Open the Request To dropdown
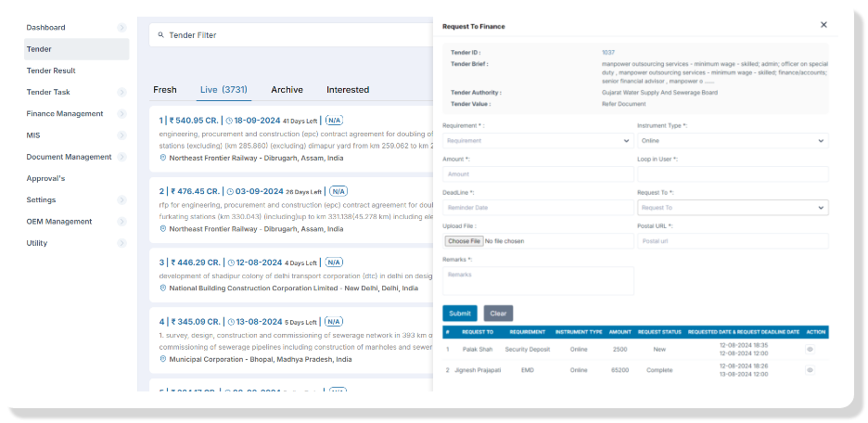This screenshot has height=423, width=868. 732,208
